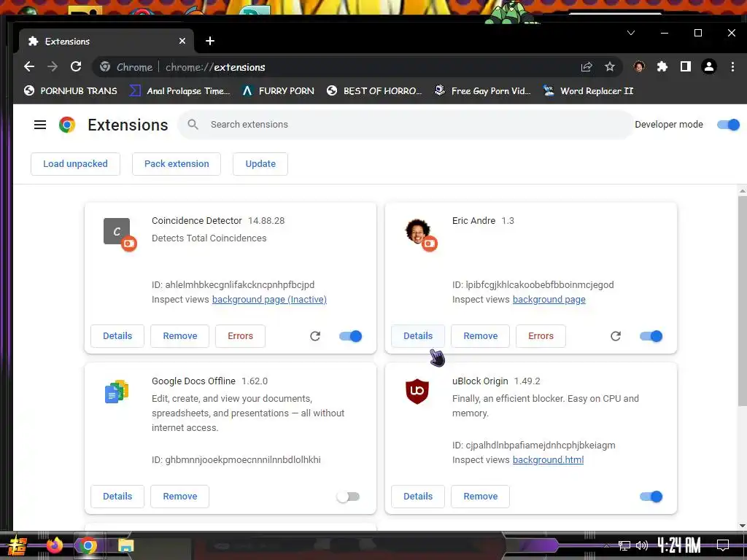Open the Extensions hamburger main menu
The width and height of the screenshot is (747, 560).
click(x=40, y=125)
